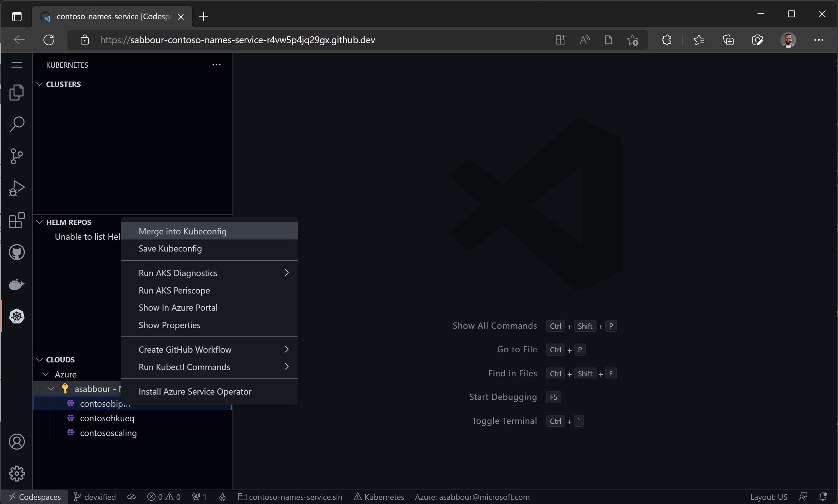Click the browser address bar URL
This screenshot has height=504, width=838.
(x=252, y=40)
